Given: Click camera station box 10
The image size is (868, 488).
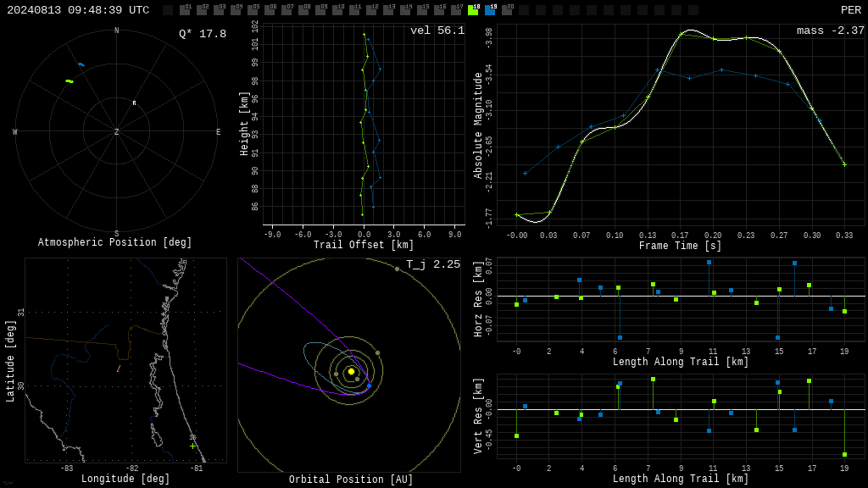Looking at the screenshot, I should click(x=337, y=9).
